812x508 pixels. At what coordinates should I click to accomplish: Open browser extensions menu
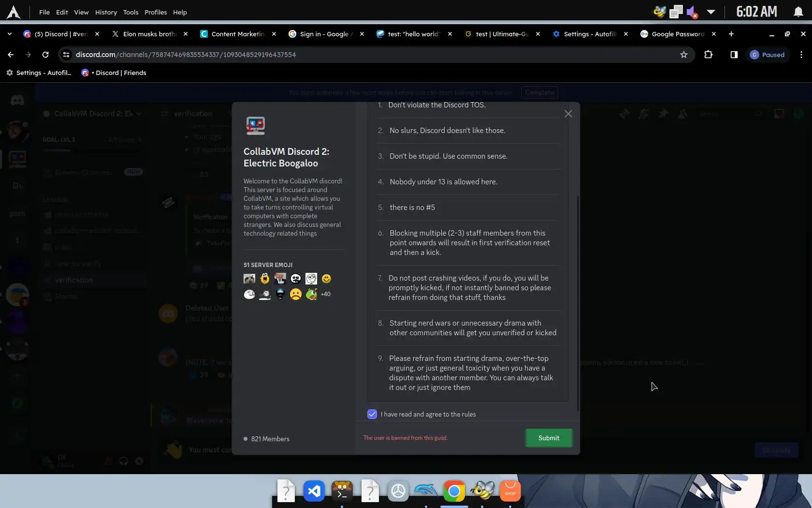pos(709,55)
